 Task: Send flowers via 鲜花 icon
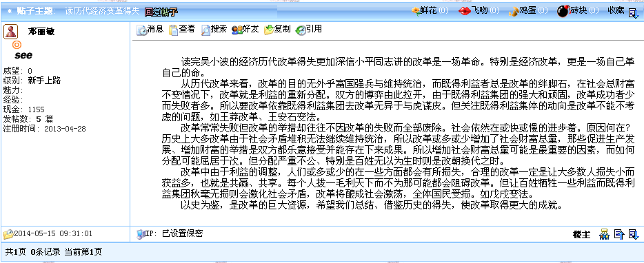coord(416,11)
